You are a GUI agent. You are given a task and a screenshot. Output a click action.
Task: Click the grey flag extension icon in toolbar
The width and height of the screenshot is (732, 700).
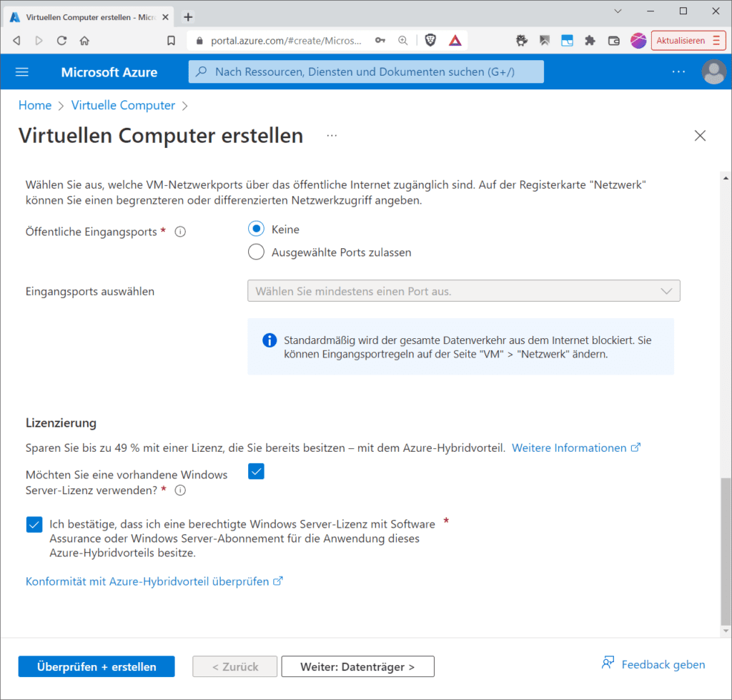[x=544, y=41]
